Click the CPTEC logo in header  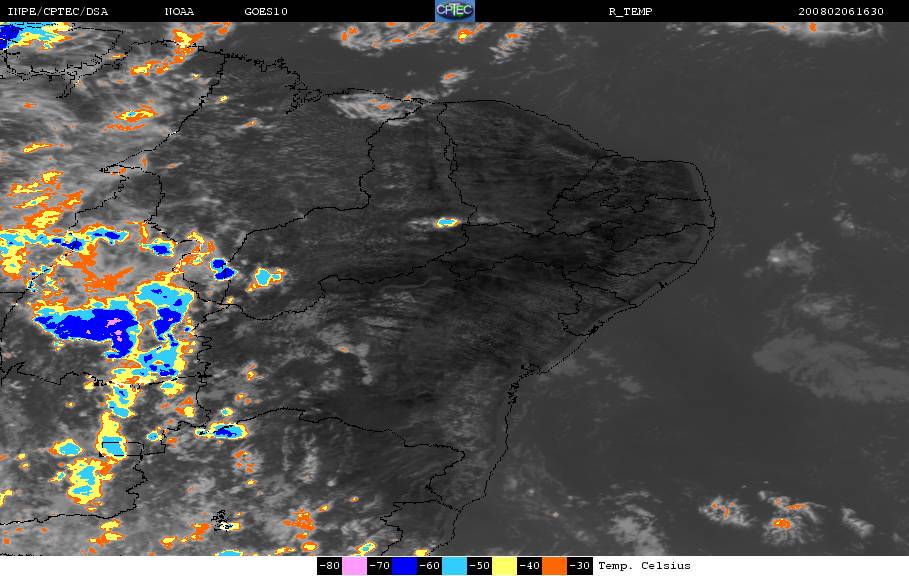pos(454,10)
